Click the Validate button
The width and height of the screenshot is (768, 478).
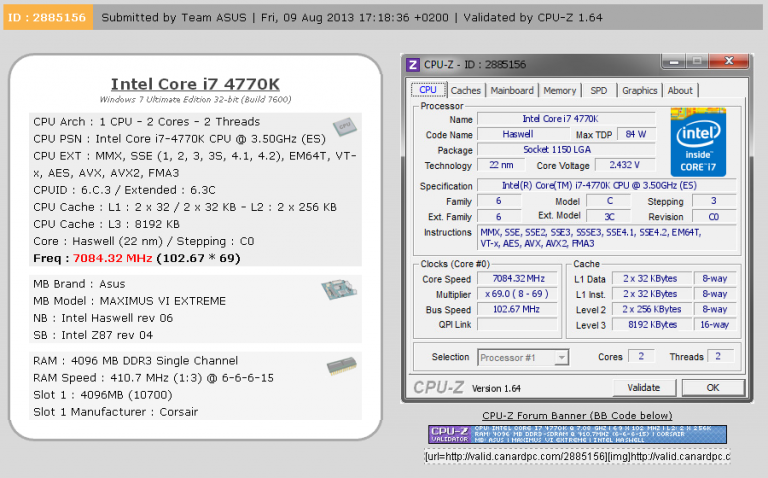tap(644, 388)
